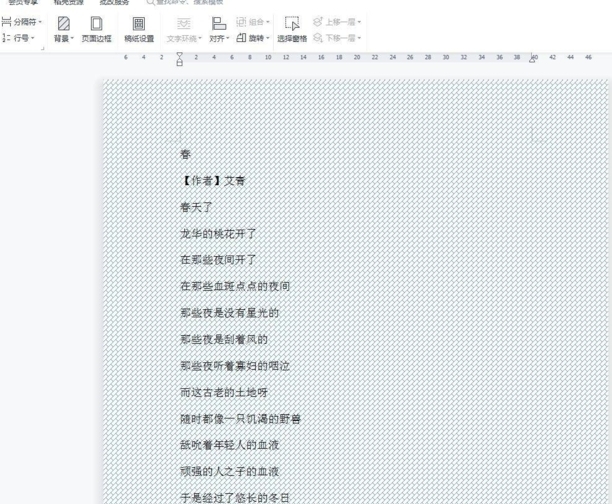Expand the 对齐 dropdown arrow
612x504 pixels.
(228, 38)
